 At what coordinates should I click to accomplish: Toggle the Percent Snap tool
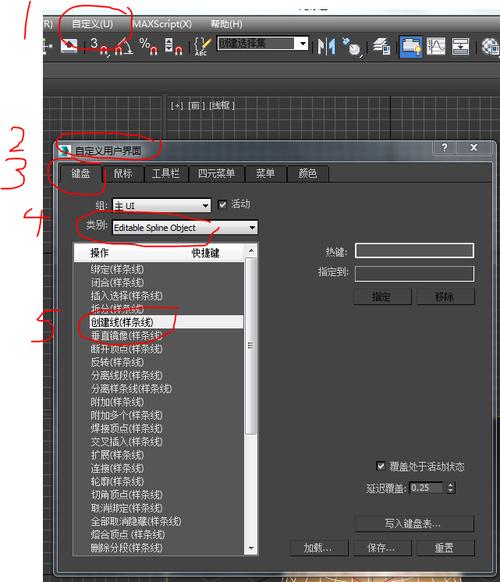[148, 46]
